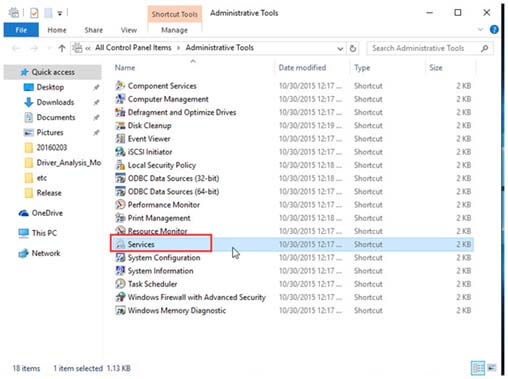Screen dimensions: 508x379
Task: Switch to large icons view button
Action: [x=491, y=368]
